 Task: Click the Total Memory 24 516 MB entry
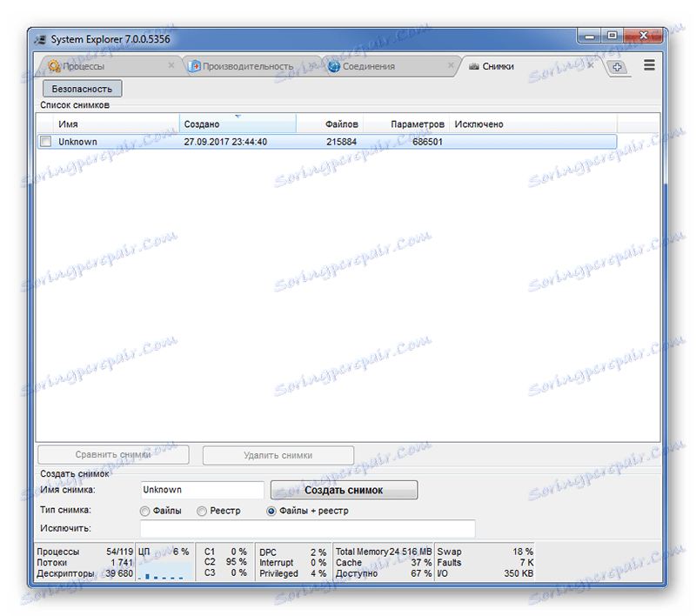tap(384, 552)
